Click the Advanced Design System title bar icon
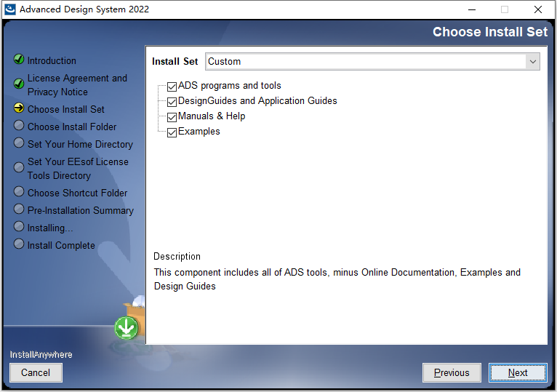This screenshot has width=557, height=392. click(9, 9)
